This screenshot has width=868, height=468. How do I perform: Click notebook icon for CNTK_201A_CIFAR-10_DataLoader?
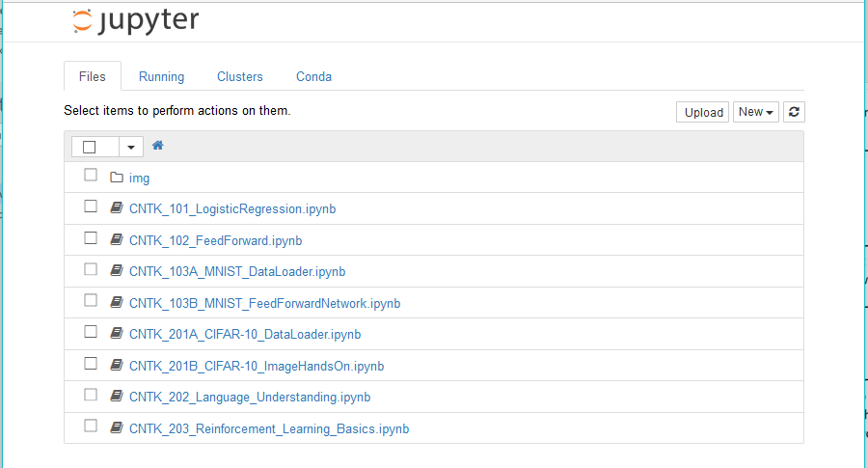click(x=117, y=334)
